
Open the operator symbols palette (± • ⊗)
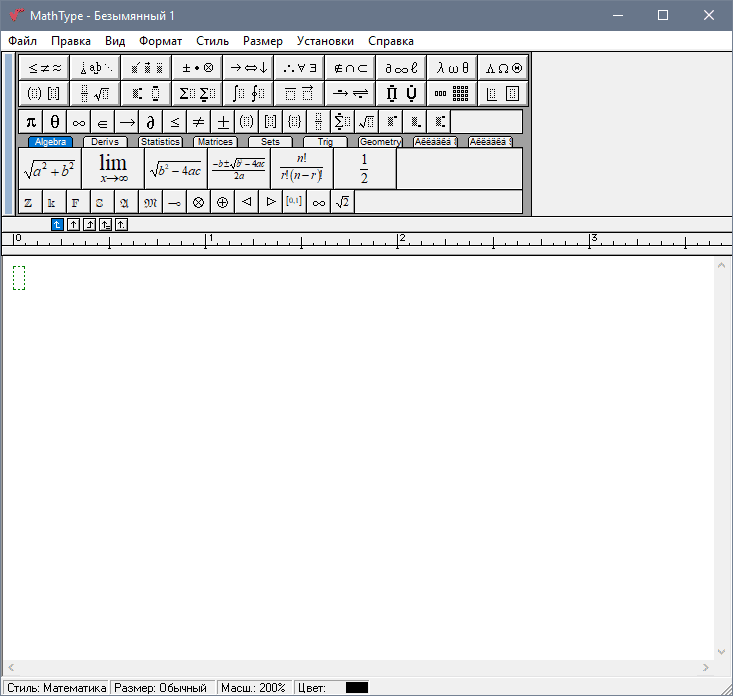[197, 68]
